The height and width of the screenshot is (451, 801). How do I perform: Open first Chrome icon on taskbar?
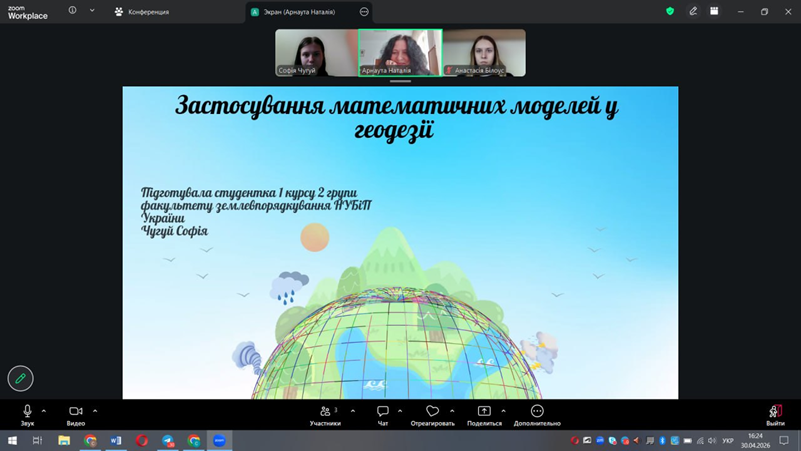tap(90, 440)
